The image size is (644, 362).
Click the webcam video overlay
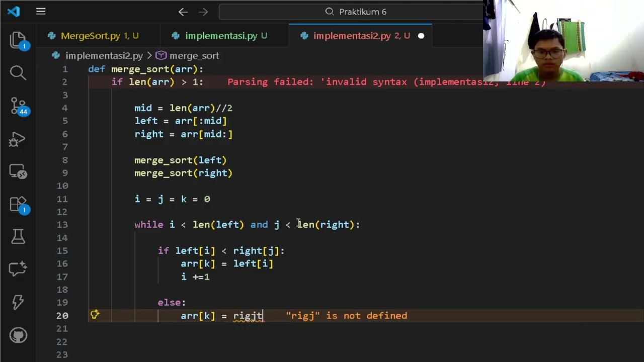[x=563, y=41]
